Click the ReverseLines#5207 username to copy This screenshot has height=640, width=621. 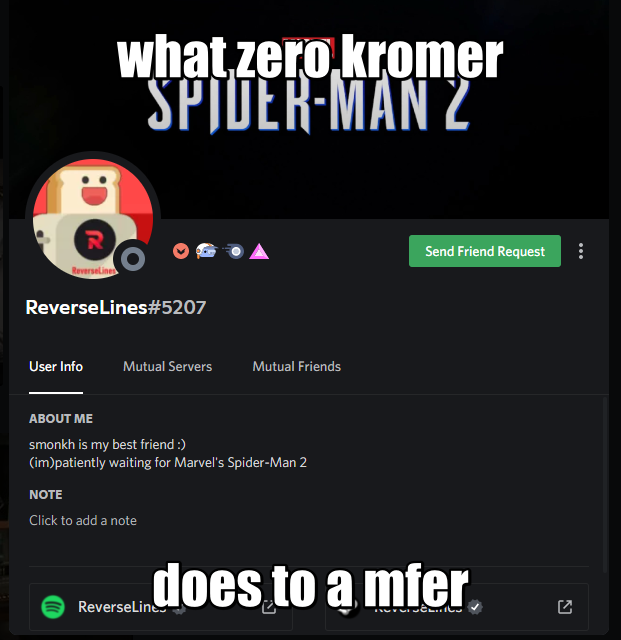point(116,307)
